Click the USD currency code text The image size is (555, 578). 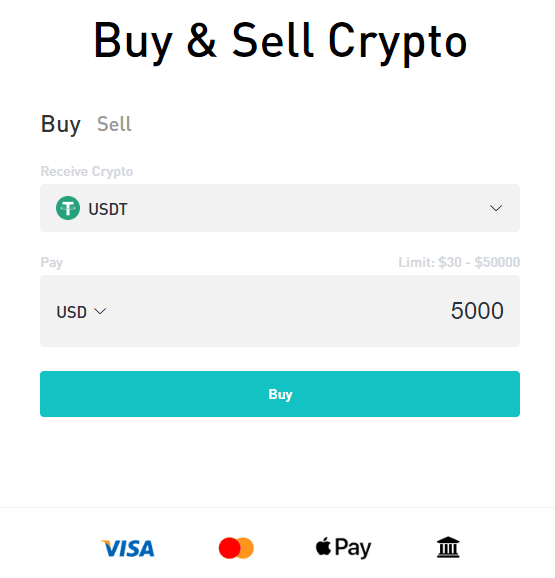click(x=71, y=312)
